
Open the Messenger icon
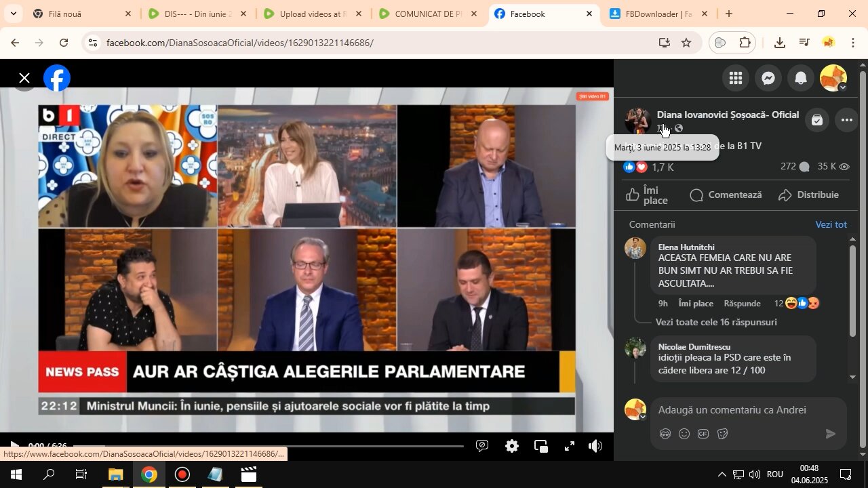tap(768, 78)
